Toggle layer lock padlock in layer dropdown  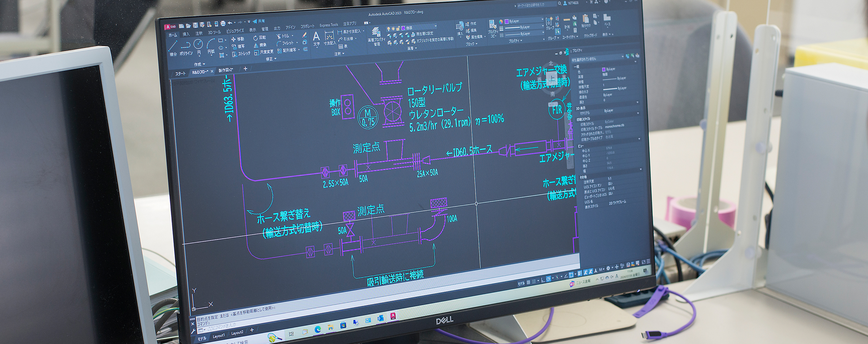click(x=398, y=29)
